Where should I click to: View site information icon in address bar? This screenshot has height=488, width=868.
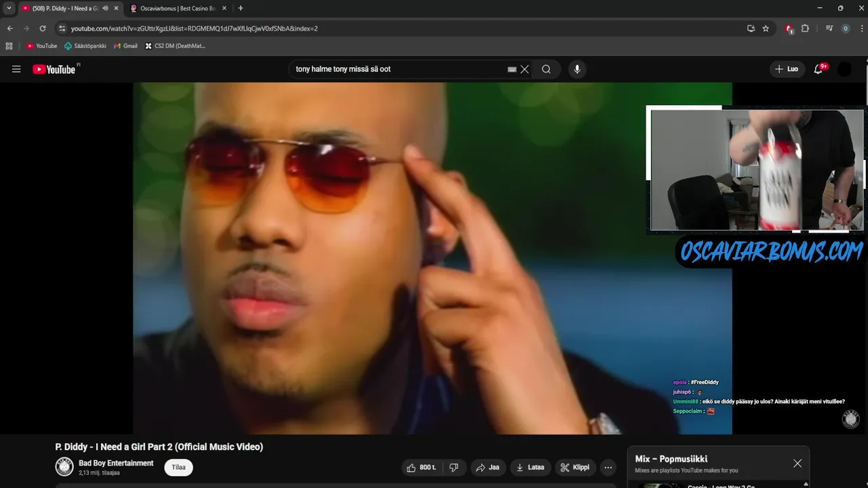pos(62,28)
